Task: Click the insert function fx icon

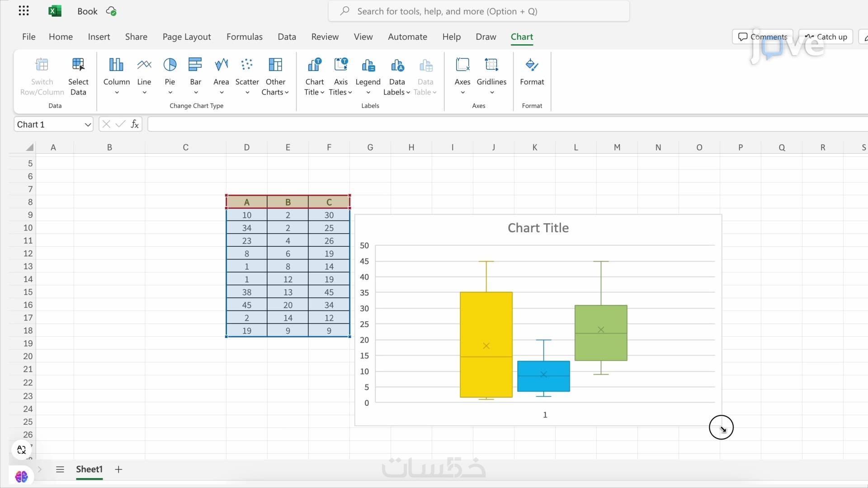Action: (x=135, y=124)
